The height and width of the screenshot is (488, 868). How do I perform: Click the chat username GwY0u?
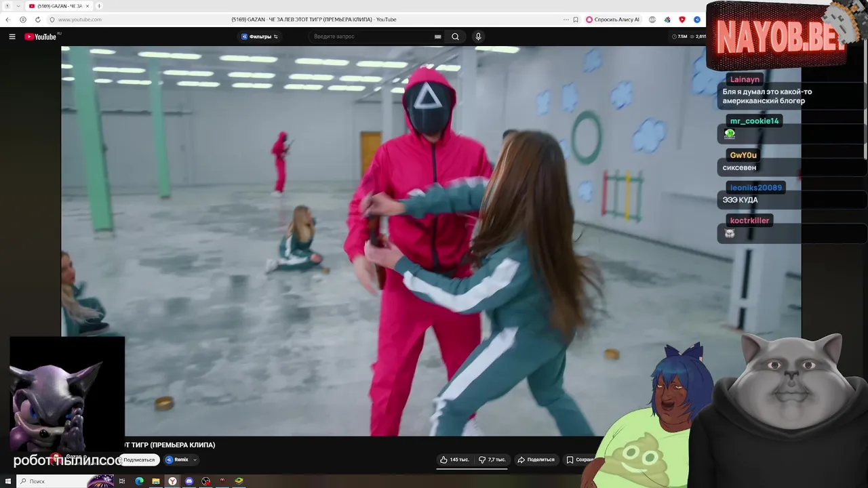tap(743, 155)
